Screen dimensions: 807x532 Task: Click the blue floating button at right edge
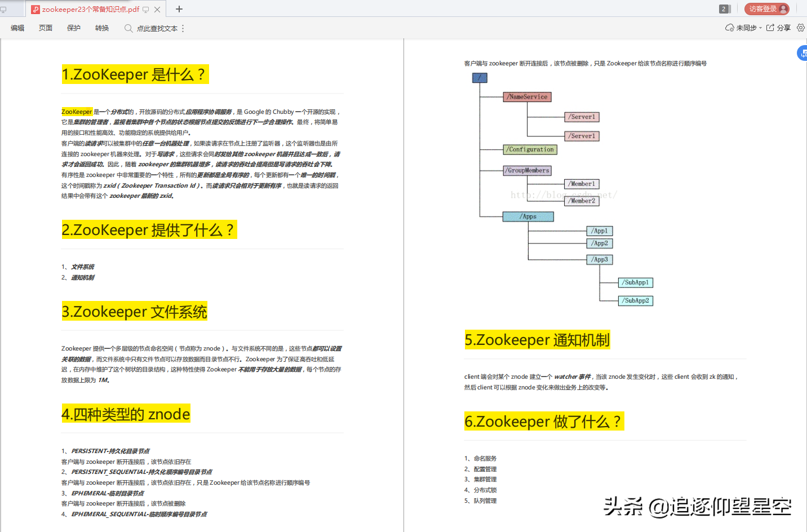(802, 54)
